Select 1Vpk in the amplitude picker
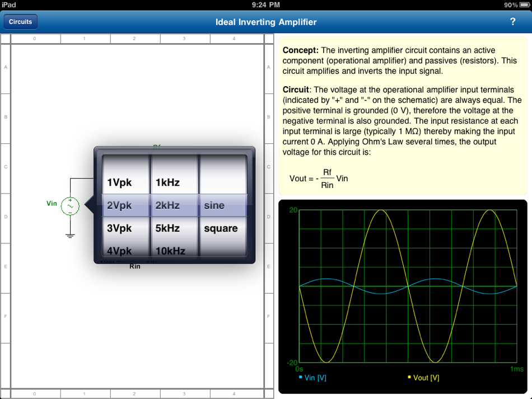Viewport: 532px width, 399px height. (119, 182)
